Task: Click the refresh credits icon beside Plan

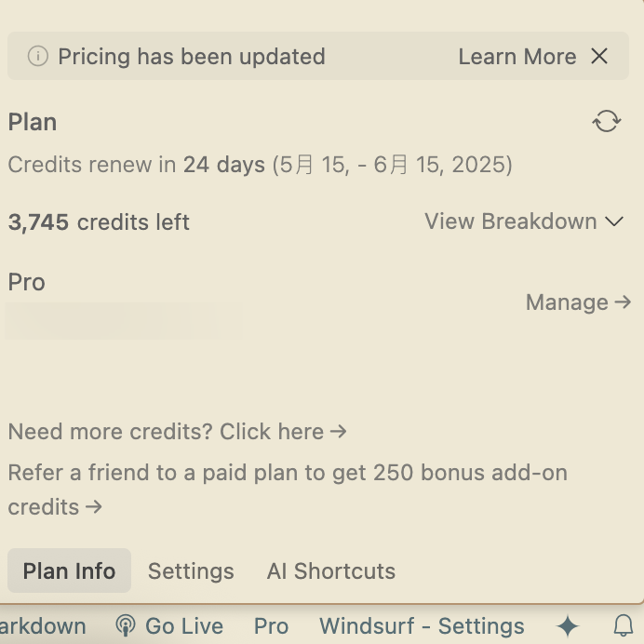Action: pyautogui.click(x=606, y=121)
